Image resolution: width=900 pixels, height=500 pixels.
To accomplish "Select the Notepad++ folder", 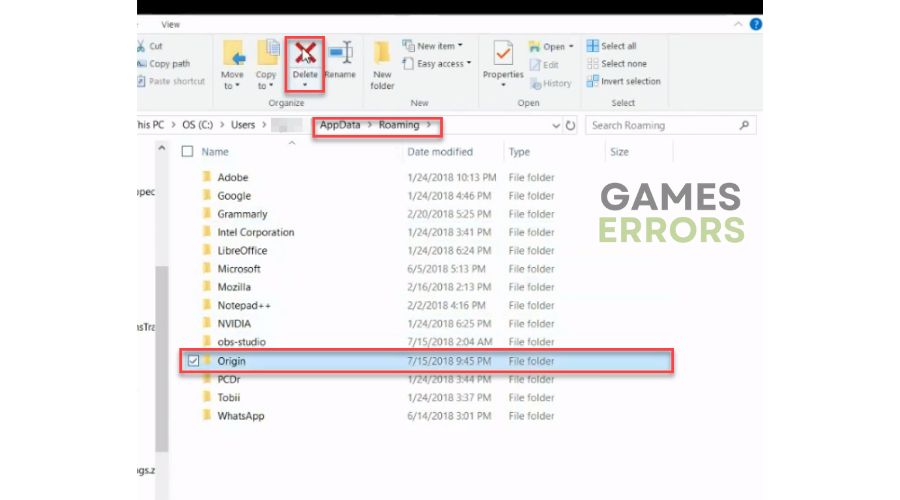I will (244, 305).
